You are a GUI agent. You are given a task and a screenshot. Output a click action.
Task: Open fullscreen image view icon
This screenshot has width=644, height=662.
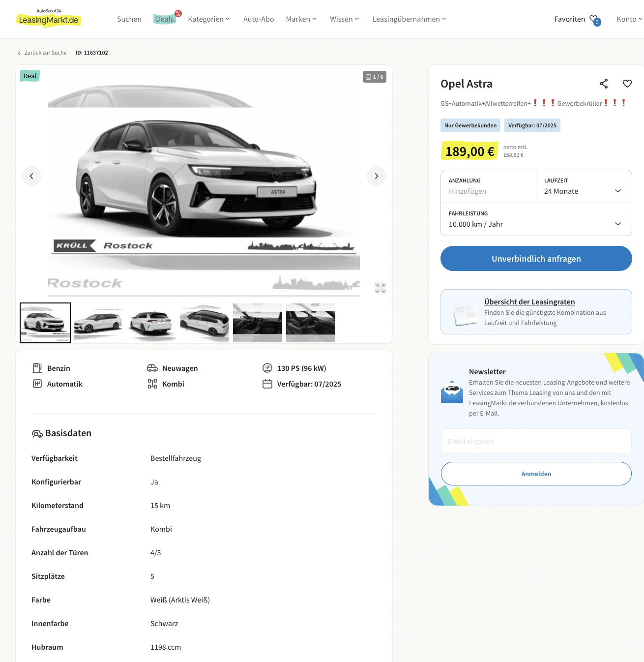(381, 287)
